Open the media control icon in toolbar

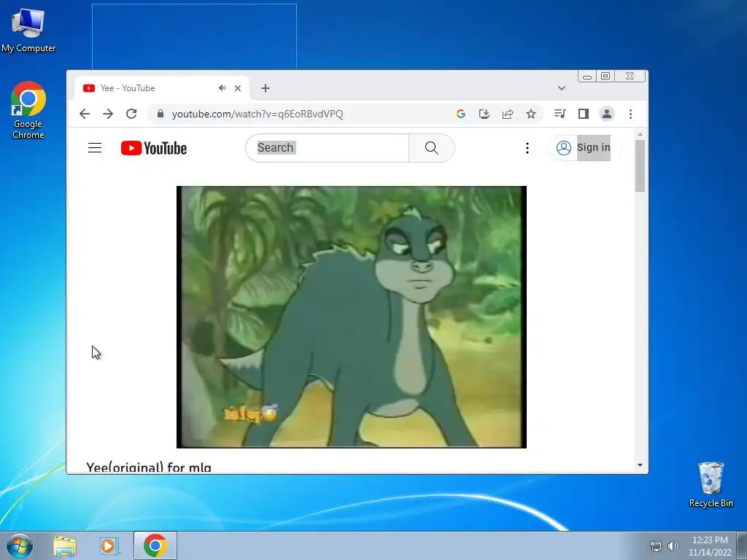coord(560,114)
